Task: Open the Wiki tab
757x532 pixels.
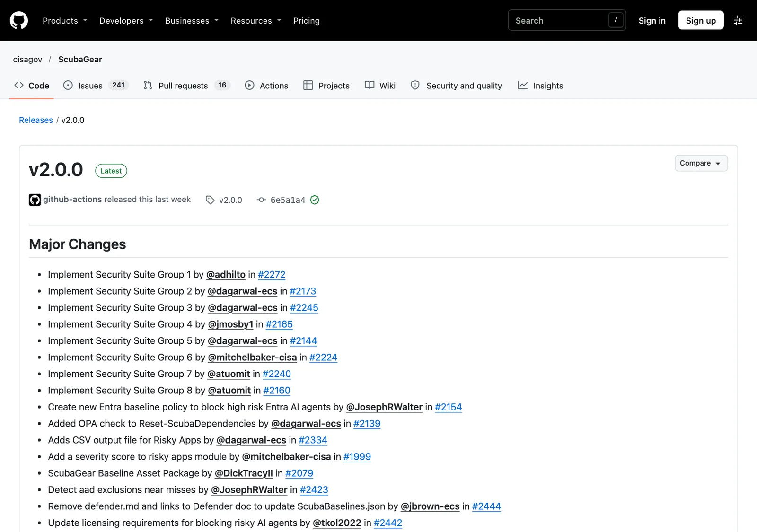Action: pos(380,86)
